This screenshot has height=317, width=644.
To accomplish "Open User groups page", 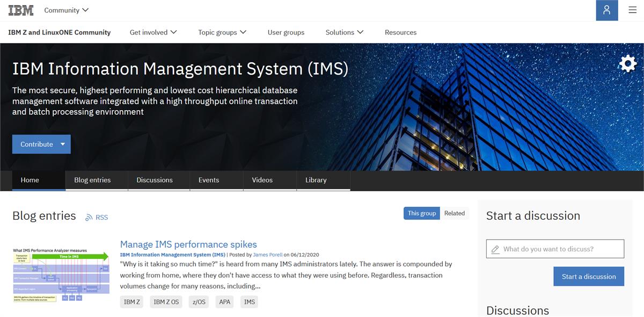I will [286, 32].
